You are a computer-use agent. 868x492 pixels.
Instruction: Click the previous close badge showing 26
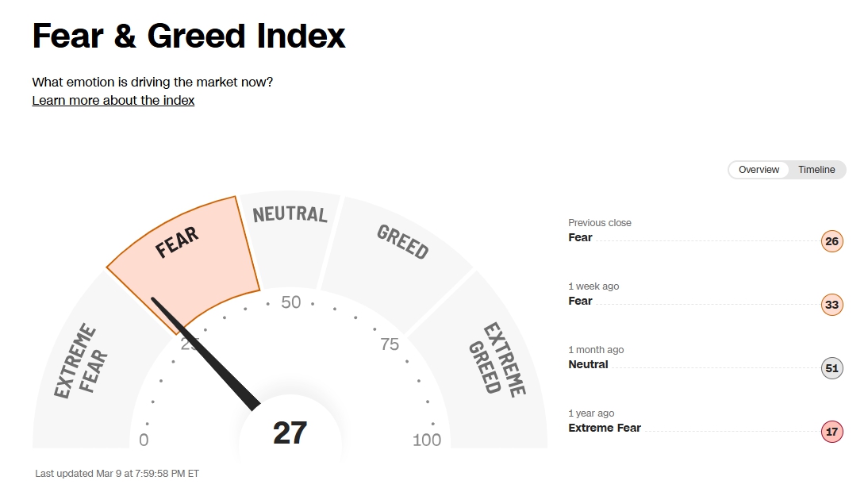pos(832,241)
